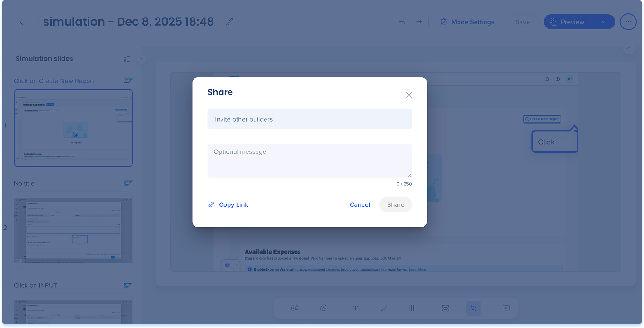Edit simulation name with pencil icon
This screenshot has height=328, width=644.
point(229,22)
